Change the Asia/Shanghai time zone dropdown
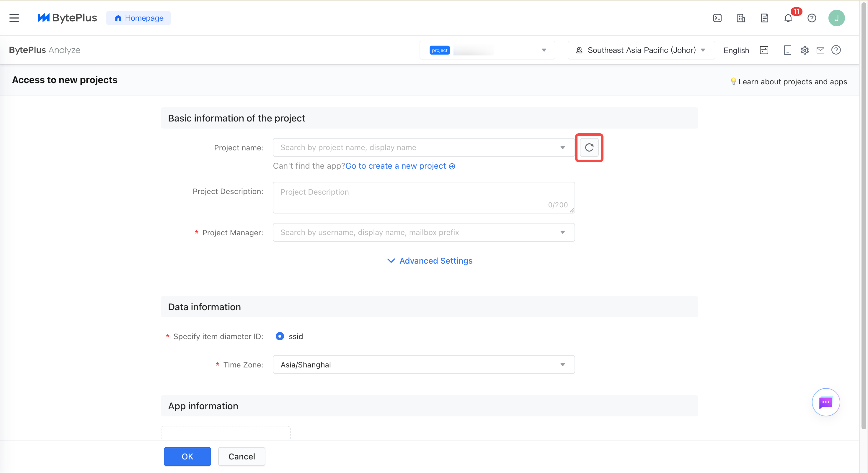This screenshot has width=868, height=473. tap(424, 364)
